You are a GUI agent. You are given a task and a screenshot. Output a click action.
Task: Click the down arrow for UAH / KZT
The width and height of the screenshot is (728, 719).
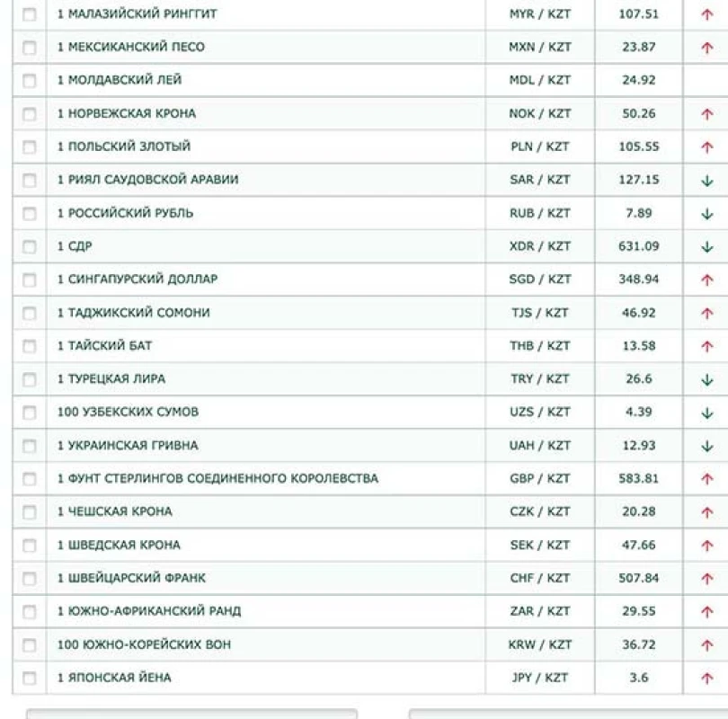706,446
